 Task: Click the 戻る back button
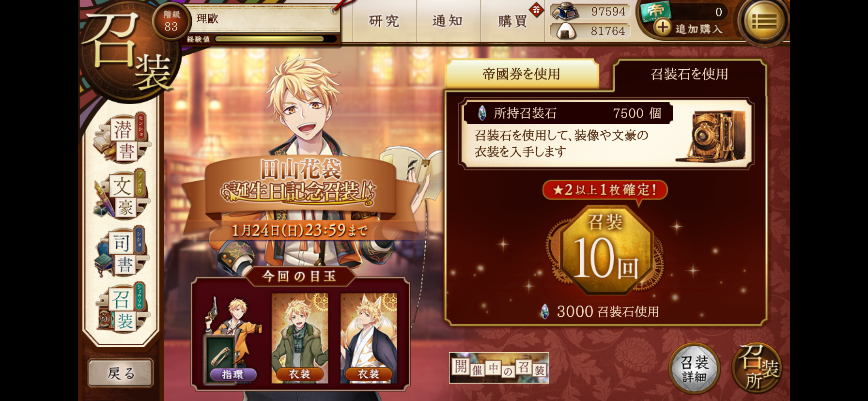click(121, 373)
